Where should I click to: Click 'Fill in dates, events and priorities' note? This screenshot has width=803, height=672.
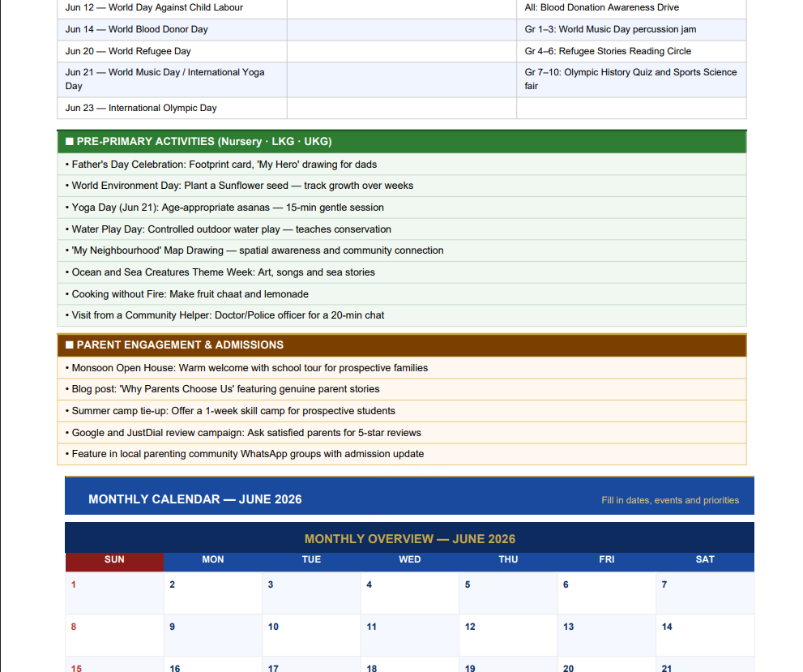[x=670, y=500]
